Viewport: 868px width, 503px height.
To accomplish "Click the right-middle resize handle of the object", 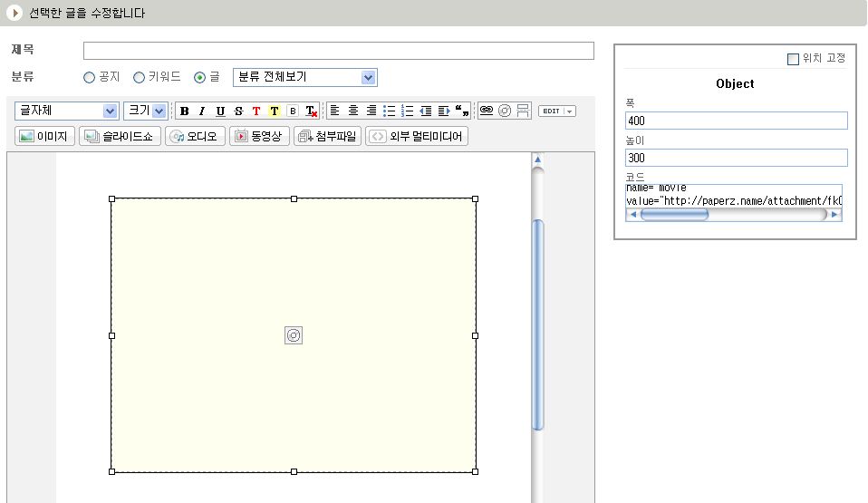I will click(x=475, y=335).
